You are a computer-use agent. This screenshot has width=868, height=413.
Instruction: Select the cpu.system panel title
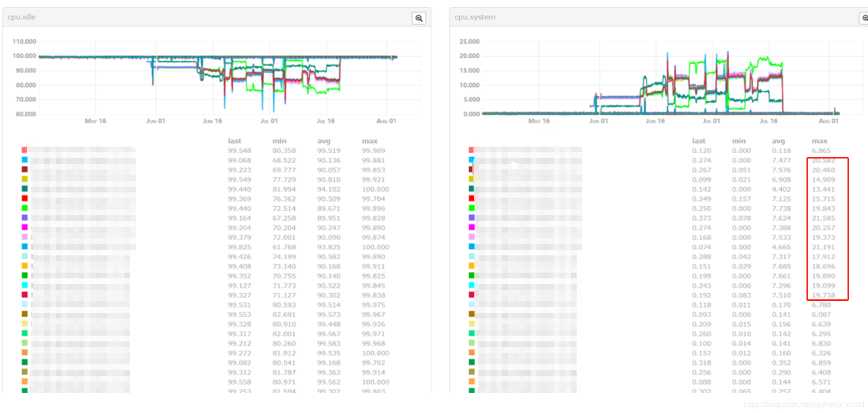tap(475, 17)
